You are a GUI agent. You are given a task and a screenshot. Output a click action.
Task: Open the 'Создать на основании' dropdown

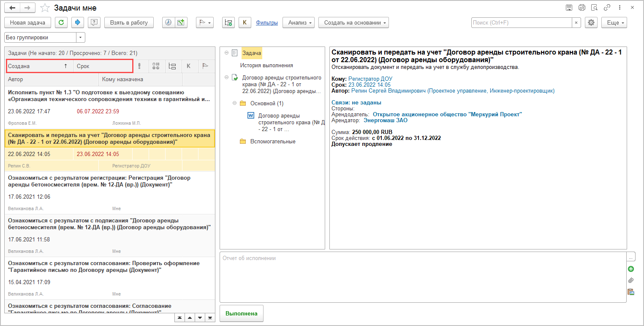[353, 22]
